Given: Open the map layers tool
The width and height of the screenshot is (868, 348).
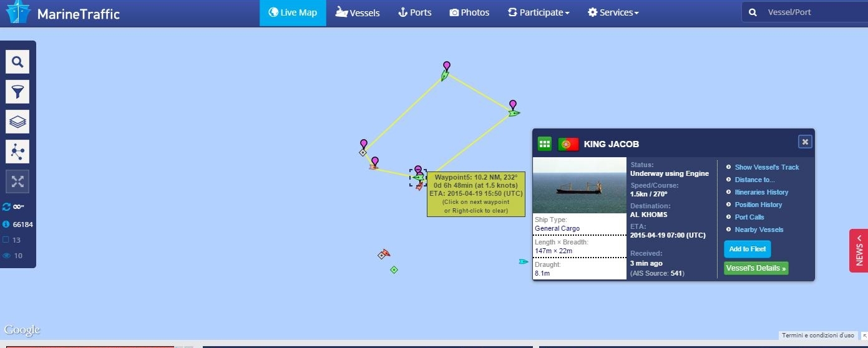Looking at the screenshot, I should pyautogui.click(x=17, y=122).
